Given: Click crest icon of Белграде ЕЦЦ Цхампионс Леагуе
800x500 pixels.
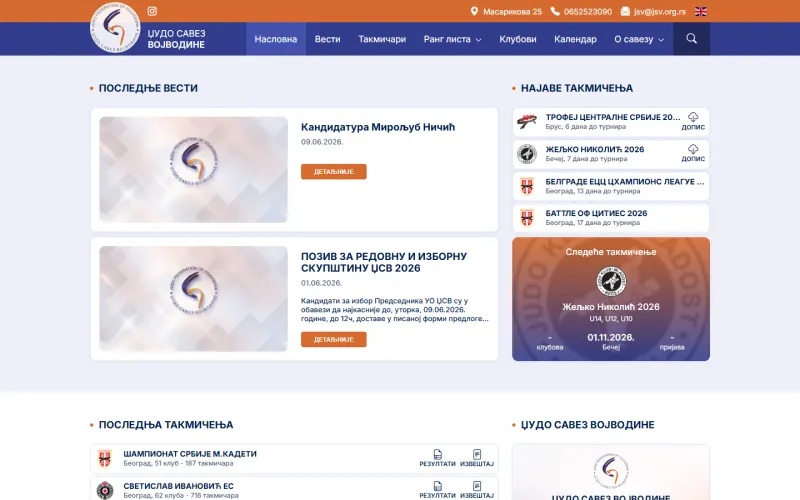Looking at the screenshot, I should click(x=527, y=186).
